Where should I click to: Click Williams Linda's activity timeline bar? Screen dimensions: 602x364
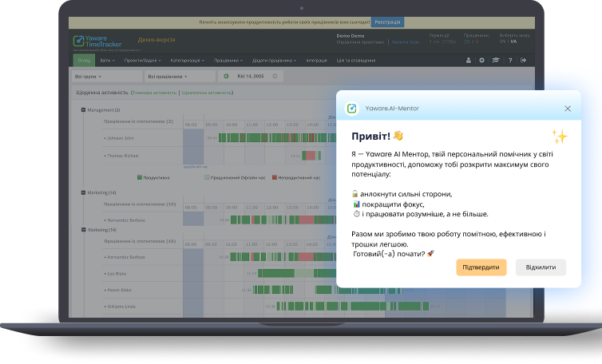click(352, 306)
